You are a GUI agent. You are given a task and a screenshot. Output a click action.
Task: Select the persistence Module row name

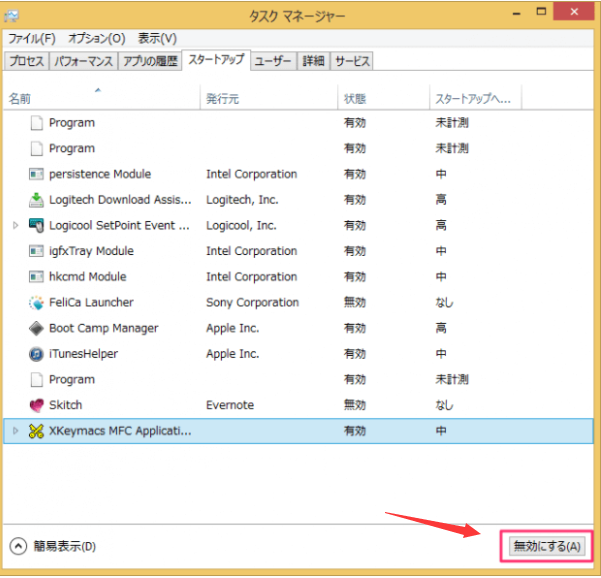pyautogui.click(x=100, y=174)
